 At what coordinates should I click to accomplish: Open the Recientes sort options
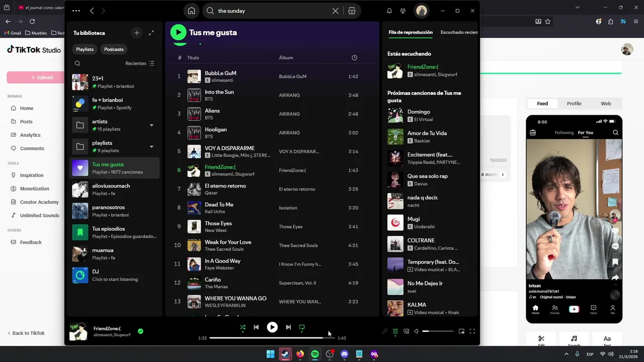pyautogui.click(x=140, y=63)
